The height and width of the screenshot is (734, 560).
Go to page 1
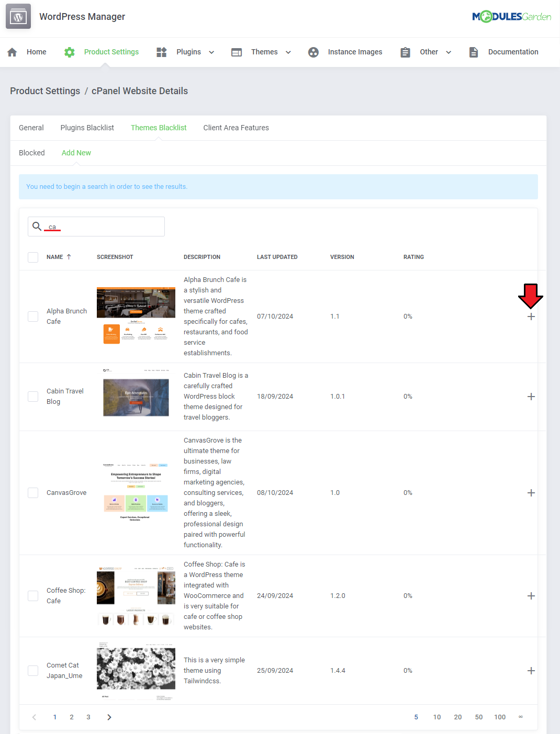tap(55, 717)
